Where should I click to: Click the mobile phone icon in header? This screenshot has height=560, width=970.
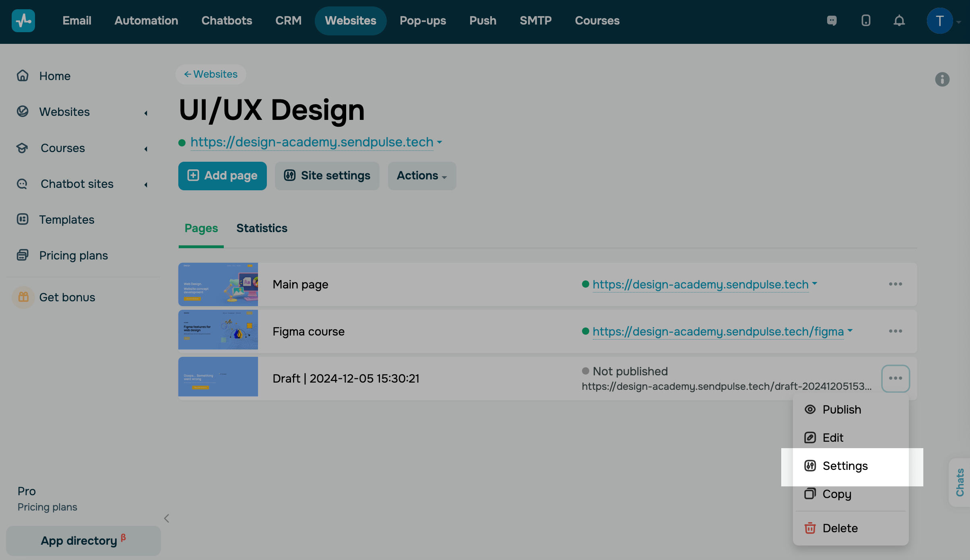(865, 21)
